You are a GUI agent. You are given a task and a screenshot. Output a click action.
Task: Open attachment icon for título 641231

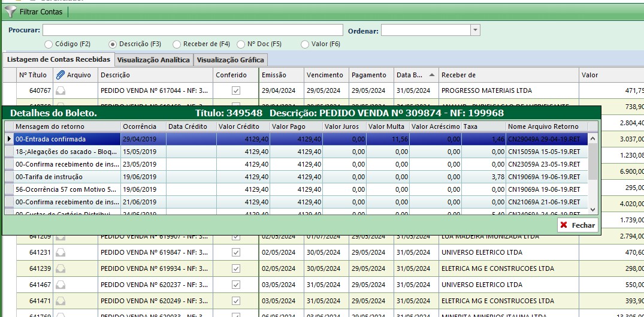[61, 252]
